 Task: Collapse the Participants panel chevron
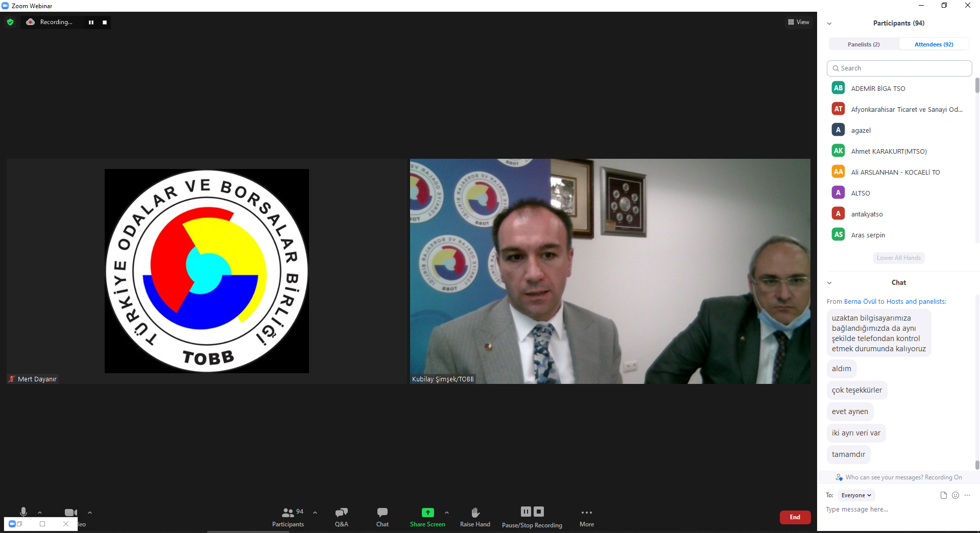coord(829,23)
